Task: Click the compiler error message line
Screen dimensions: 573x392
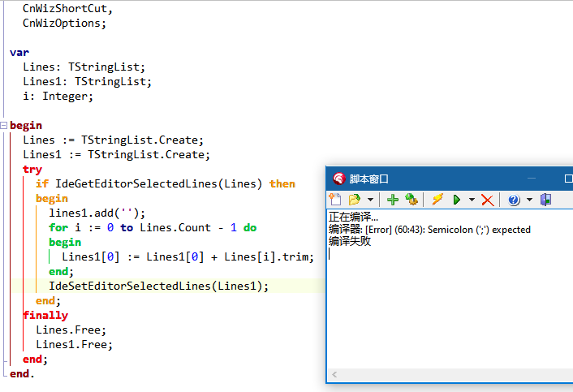Action: pyautogui.click(x=429, y=230)
